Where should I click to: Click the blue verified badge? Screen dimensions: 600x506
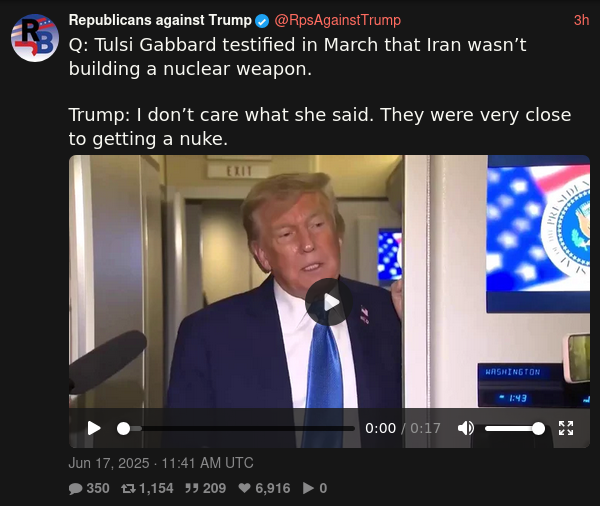pos(262,21)
